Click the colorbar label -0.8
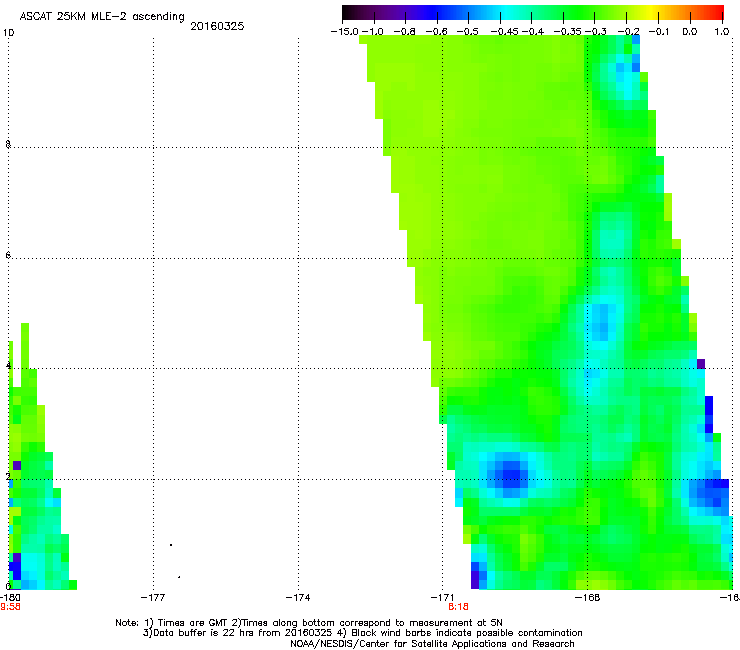Image resolution: width=740 pixels, height=650 pixels. [405, 32]
